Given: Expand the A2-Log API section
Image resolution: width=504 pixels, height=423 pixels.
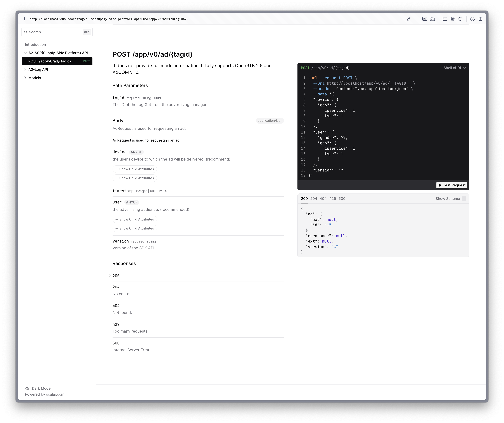Looking at the screenshot, I should click(x=38, y=70).
